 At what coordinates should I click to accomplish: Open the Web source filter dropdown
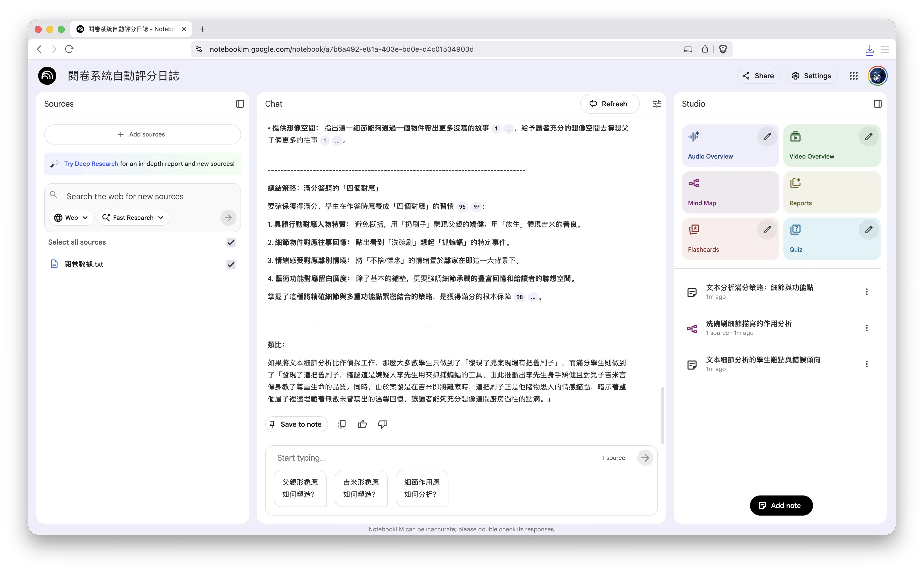71,218
